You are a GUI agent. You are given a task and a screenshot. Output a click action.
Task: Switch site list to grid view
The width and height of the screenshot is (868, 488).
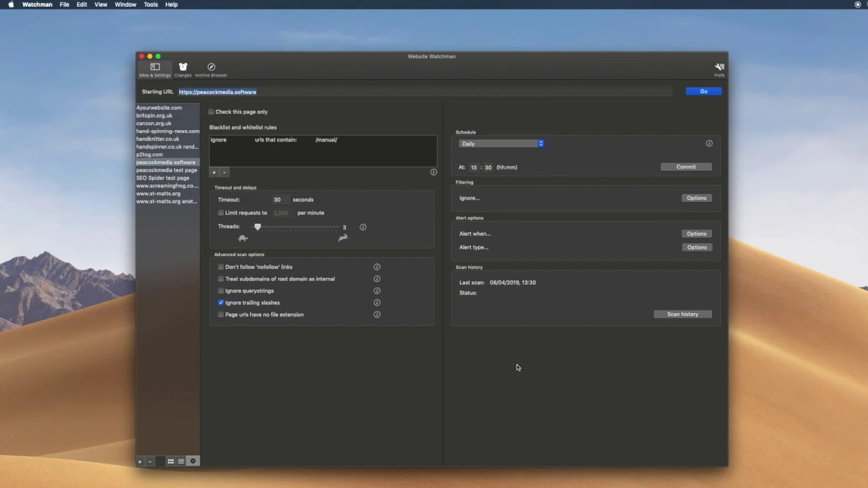pos(171,462)
